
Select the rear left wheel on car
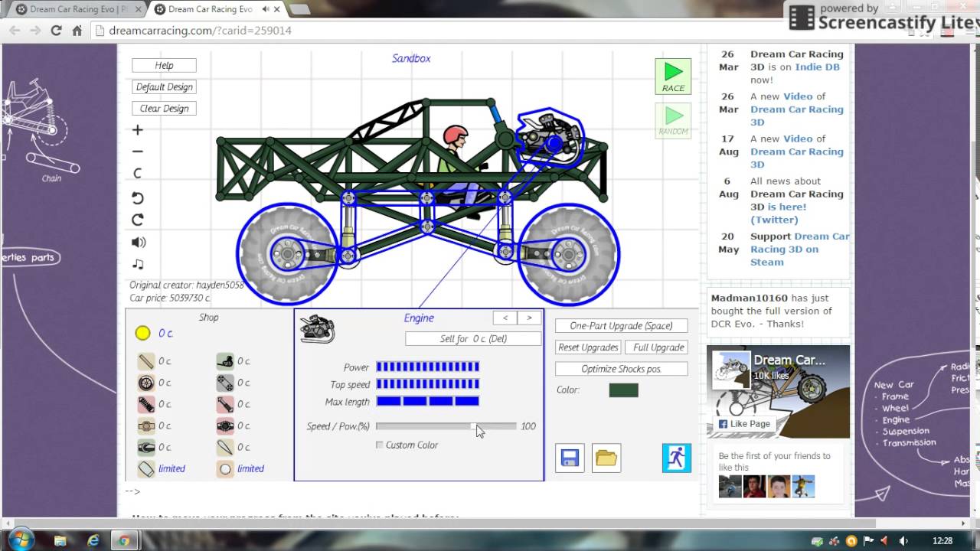click(287, 253)
